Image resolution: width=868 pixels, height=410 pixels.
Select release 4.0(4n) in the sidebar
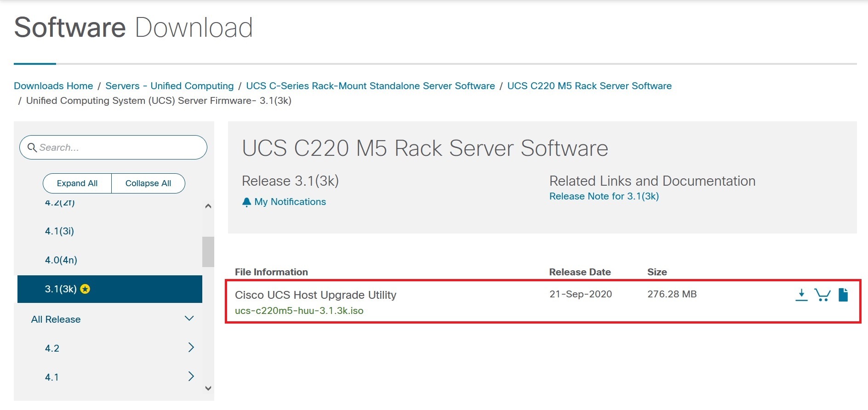[x=61, y=260]
